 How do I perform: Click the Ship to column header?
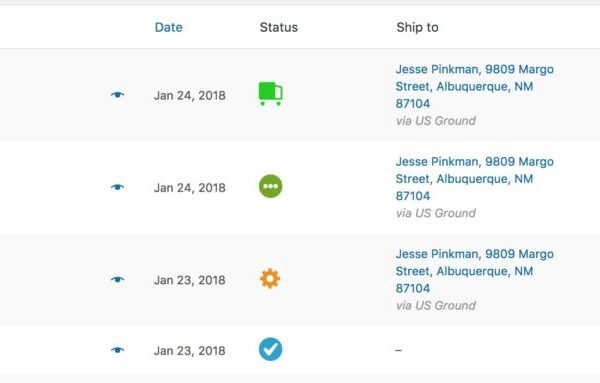[x=417, y=27]
